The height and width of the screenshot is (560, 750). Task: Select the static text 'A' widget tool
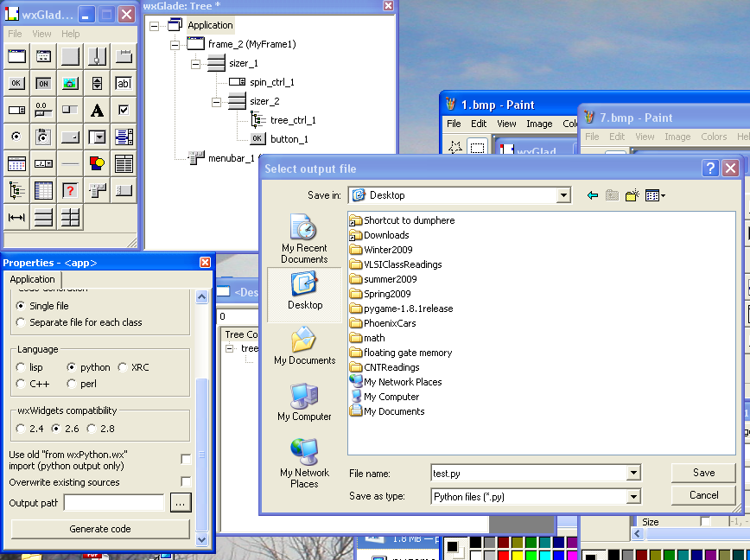click(97, 110)
